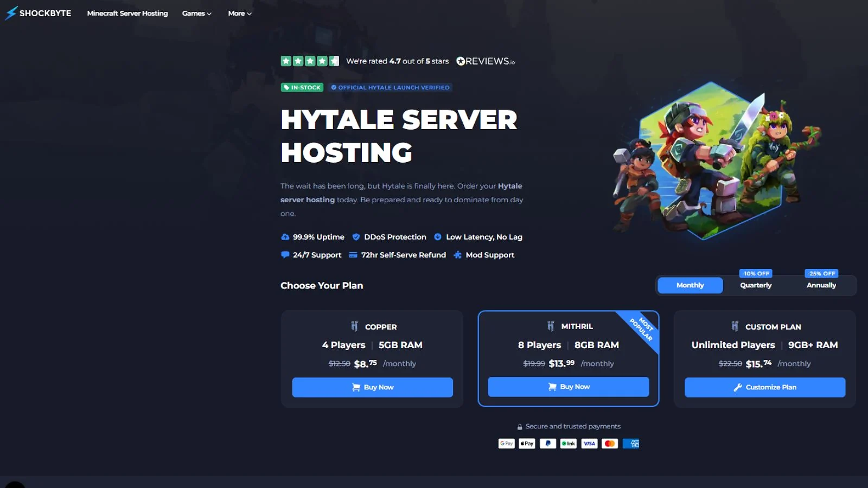Click Mithril '$13.99 /monthly' price

tap(581, 364)
